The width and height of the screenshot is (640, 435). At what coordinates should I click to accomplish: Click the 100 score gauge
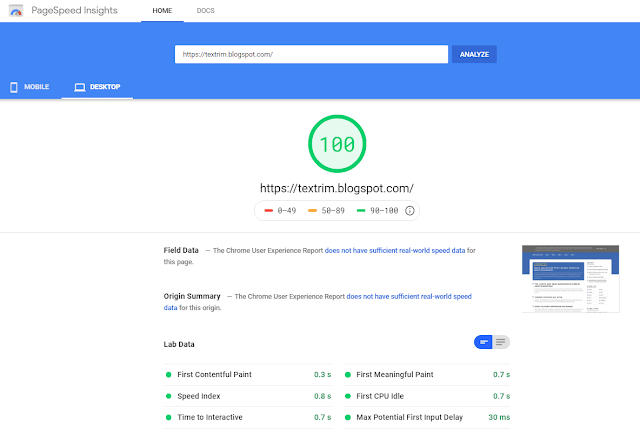click(x=337, y=144)
